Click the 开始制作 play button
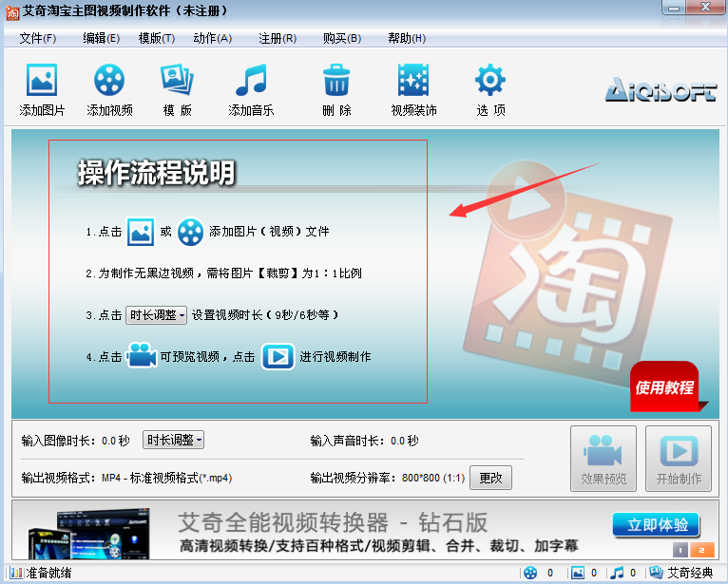This screenshot has width=728, height=584. pos(679,459)
